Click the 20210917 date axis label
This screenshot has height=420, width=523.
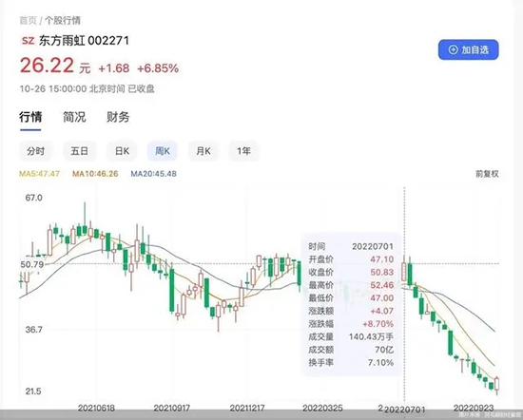pyautogui.click(x=172, y=408)
